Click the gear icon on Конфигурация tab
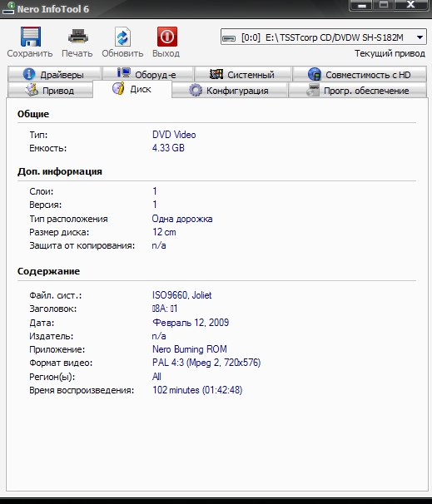 coord(196,91)
